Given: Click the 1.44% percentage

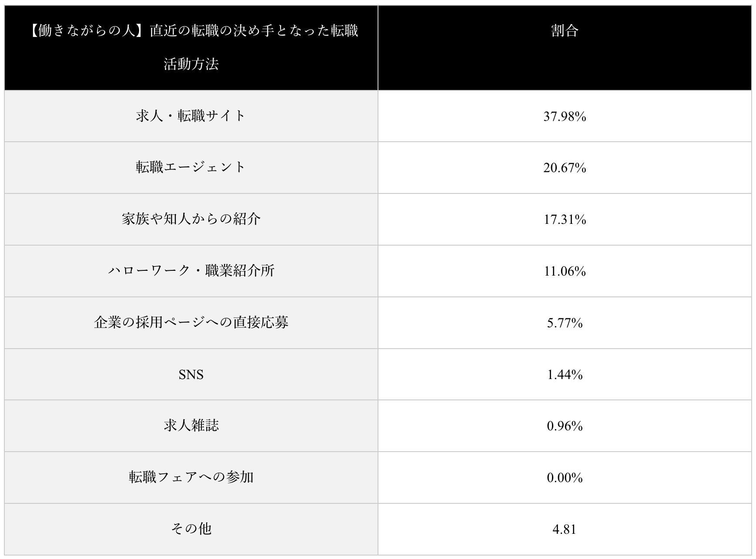Looking at the screenshot, I should click(564, 374).
